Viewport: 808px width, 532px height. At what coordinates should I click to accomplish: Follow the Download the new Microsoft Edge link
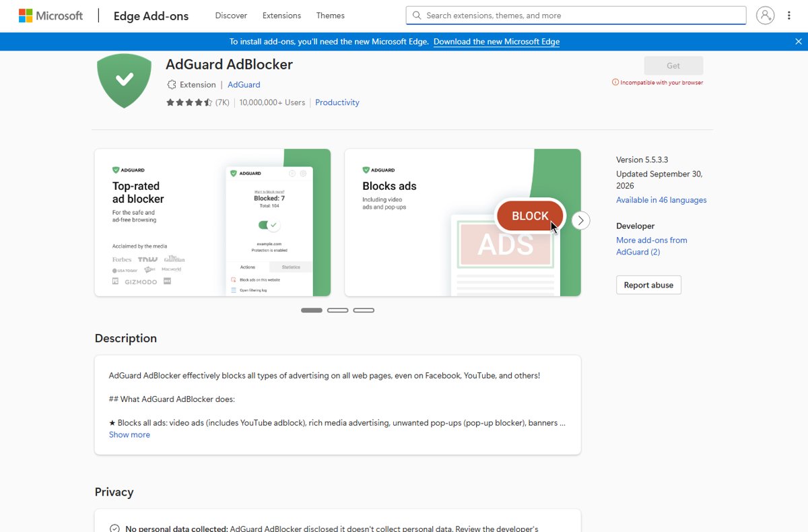click(496, 42)
